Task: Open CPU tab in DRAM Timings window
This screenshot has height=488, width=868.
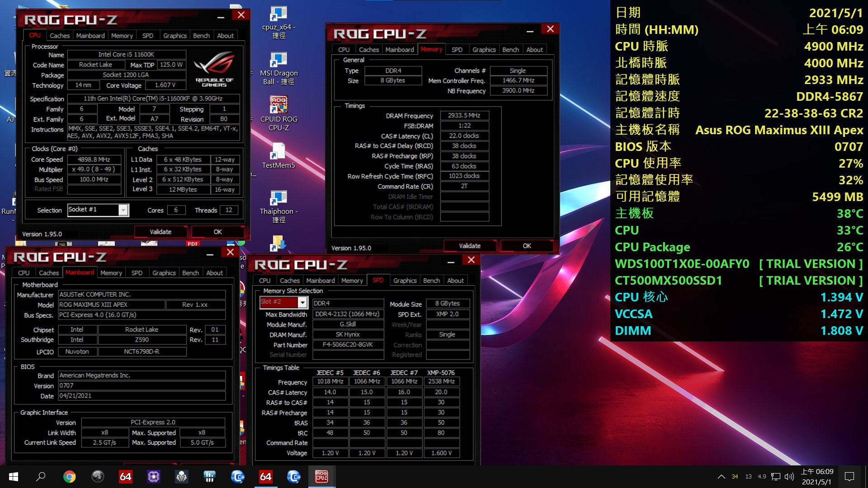Action: point(344,50)
